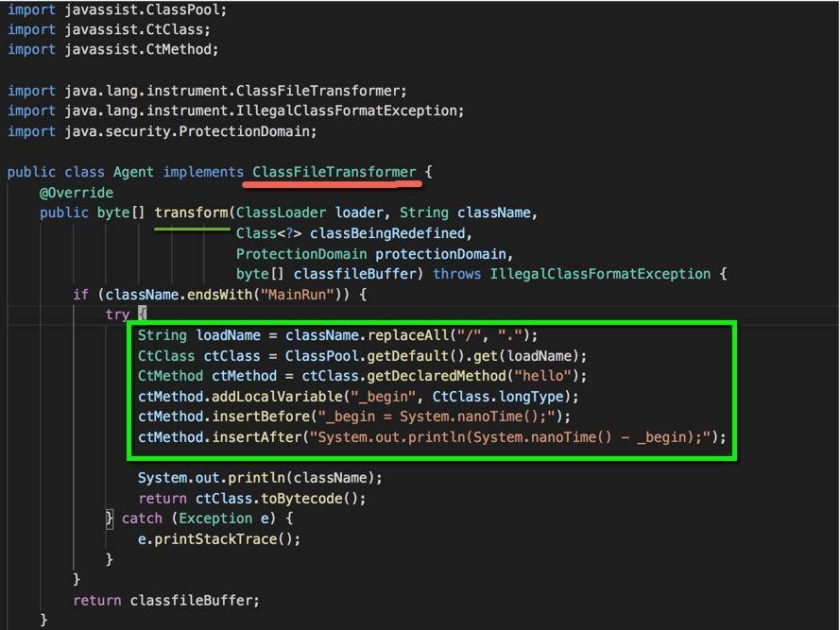Screen dimensions: 840x630
Task: Click the import javassist.ClassPool line
Action: pyautogui.click(x=117, y=9)
